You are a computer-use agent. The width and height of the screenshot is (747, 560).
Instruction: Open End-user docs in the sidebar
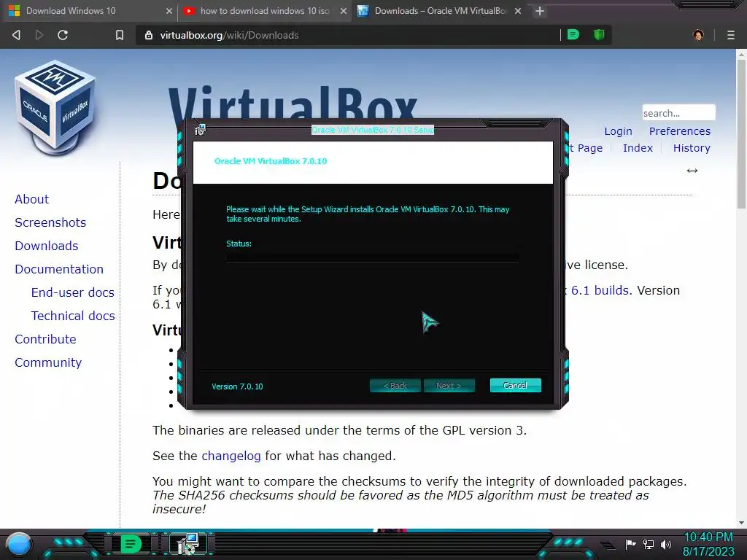click(72, 292)
